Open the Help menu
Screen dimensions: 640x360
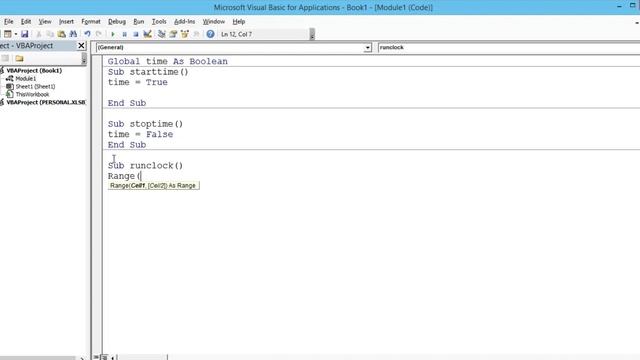(239, 21)
